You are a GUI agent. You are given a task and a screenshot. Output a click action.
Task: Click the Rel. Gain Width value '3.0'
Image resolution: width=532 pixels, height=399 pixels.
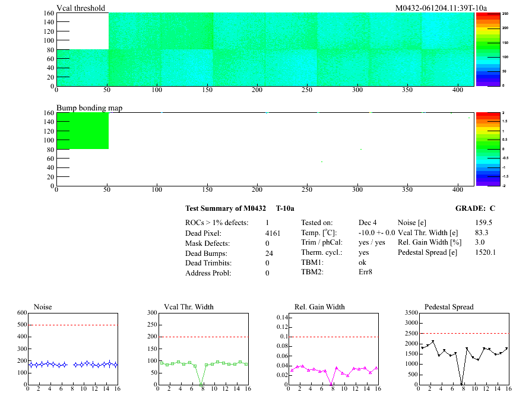[480, 242]
